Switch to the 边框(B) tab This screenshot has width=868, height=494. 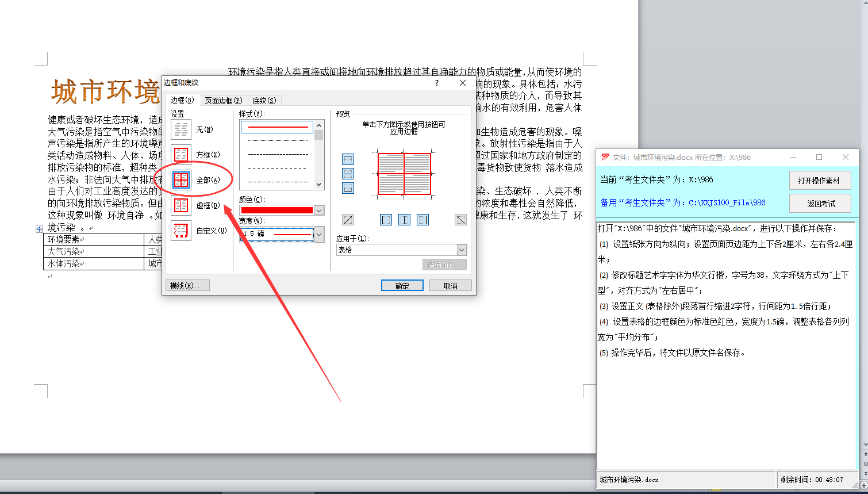183,100
